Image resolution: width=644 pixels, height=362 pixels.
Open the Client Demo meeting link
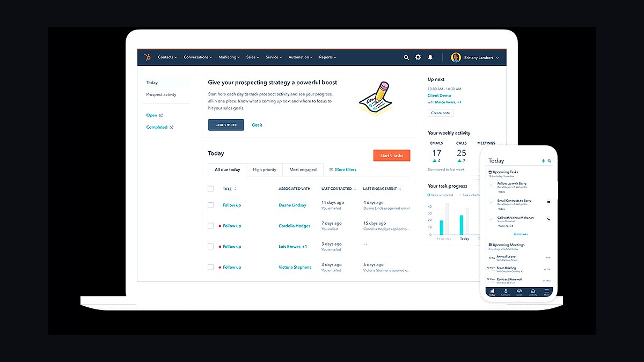click(440, 95)
